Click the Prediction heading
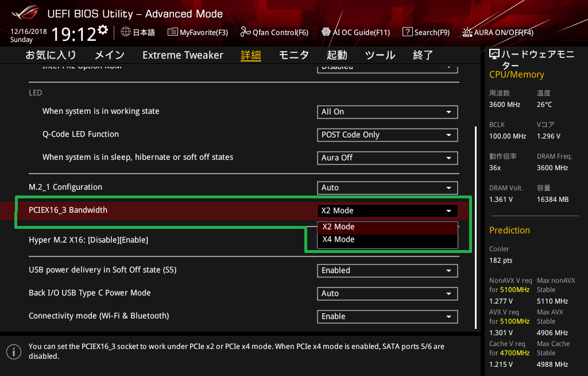Viewport: 588px width, 376px height. click(509, 231)
